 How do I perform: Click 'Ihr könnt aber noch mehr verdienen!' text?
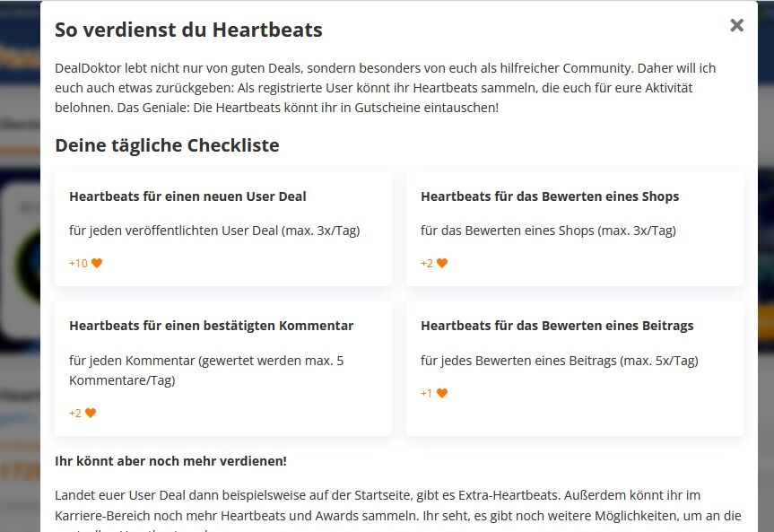pos(170,461)
